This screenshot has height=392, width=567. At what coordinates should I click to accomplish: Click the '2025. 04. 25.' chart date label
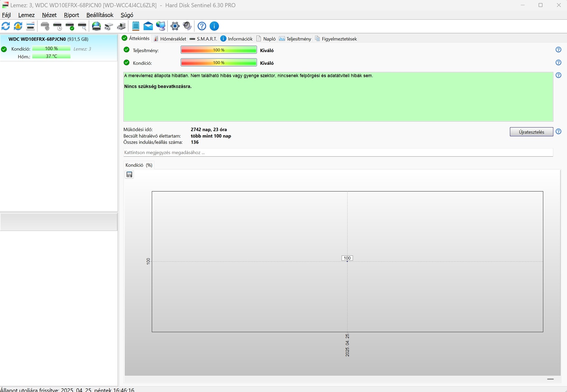[347, 345]
